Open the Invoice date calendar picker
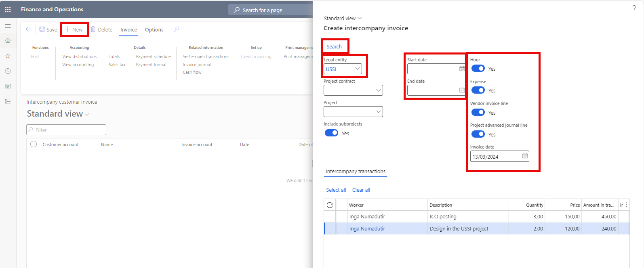 coord(525,156)
